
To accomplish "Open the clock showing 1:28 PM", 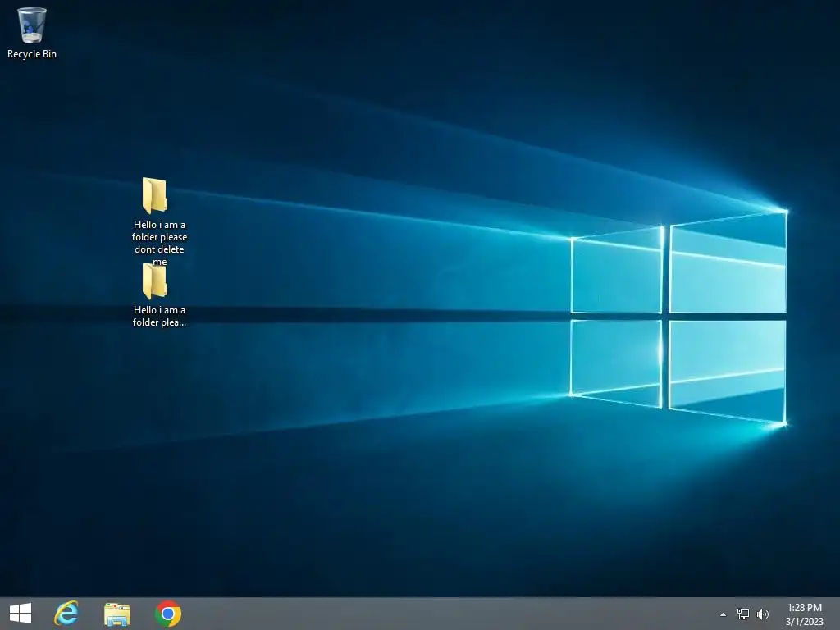I will [x=805, y=614].
